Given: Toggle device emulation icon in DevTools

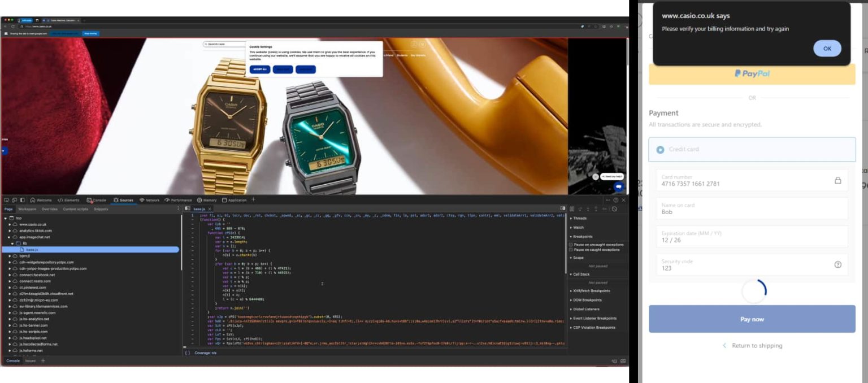Looking at the screenshot, I should pos(14,200).
